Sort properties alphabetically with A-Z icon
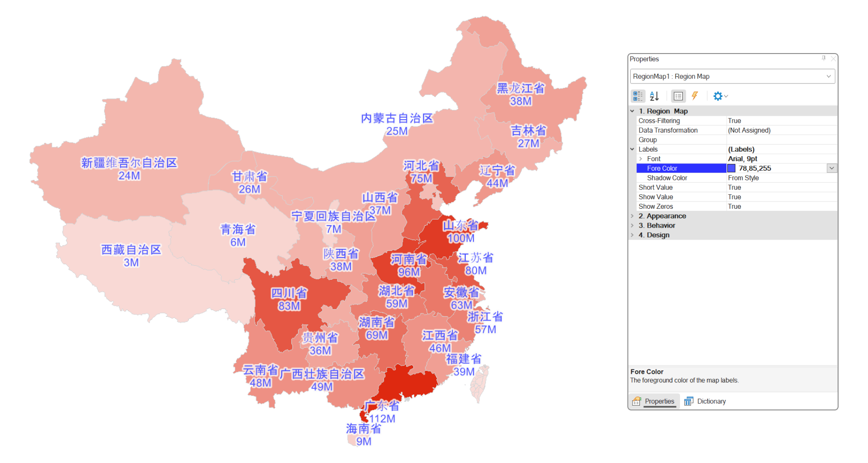Viewport: 868px width, 463px height. [x=654, y=96]
